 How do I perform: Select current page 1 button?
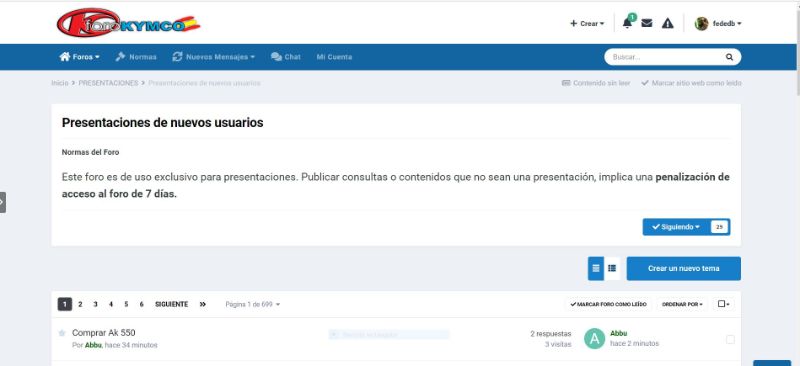pyautogui.click(x=65, y=304)
